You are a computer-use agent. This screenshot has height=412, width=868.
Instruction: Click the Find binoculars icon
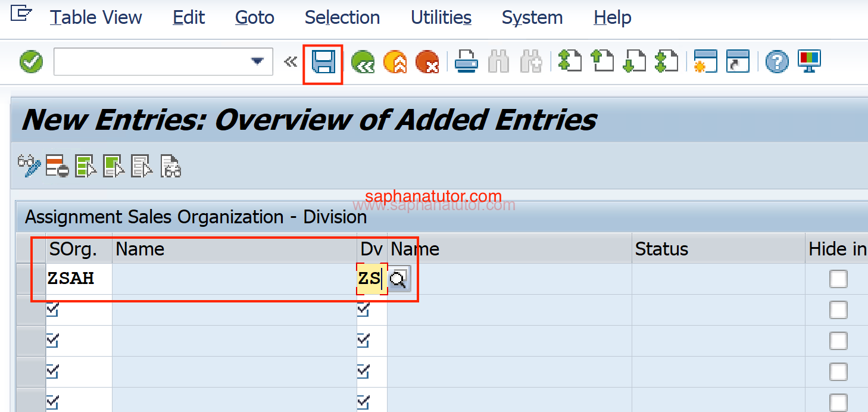[498, 62]
